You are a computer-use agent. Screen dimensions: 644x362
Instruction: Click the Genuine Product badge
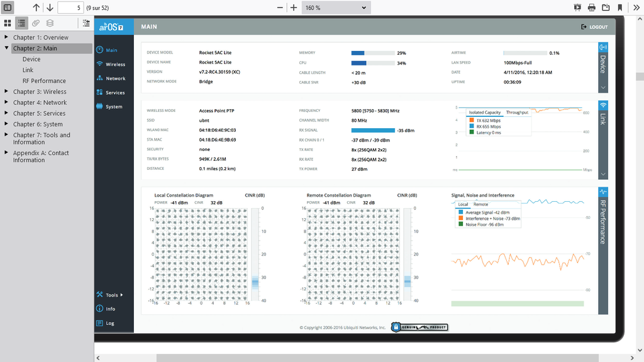click(x=419, y=327)
